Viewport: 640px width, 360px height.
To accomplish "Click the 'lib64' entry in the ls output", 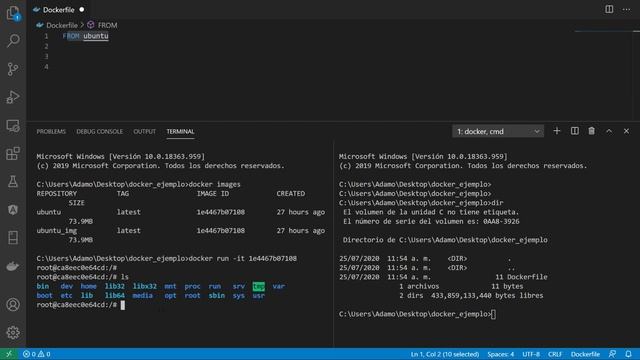I will point(115,296).
